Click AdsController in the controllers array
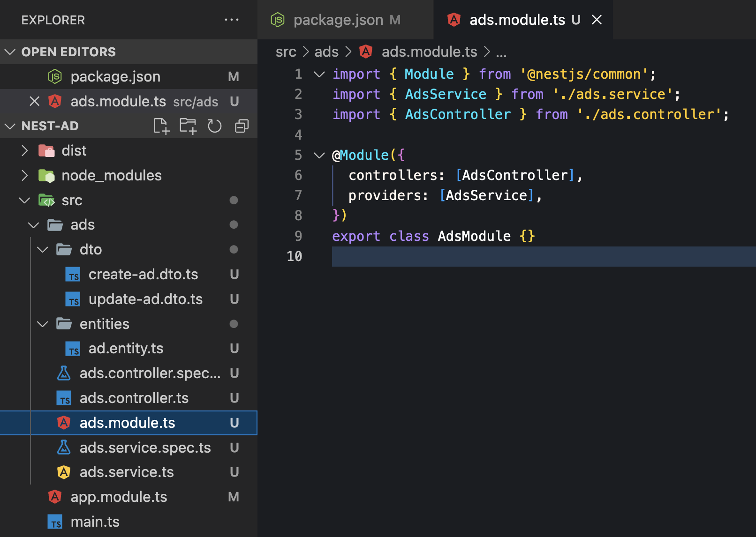This screenshot has width=756, height=537. pos(515,175)
